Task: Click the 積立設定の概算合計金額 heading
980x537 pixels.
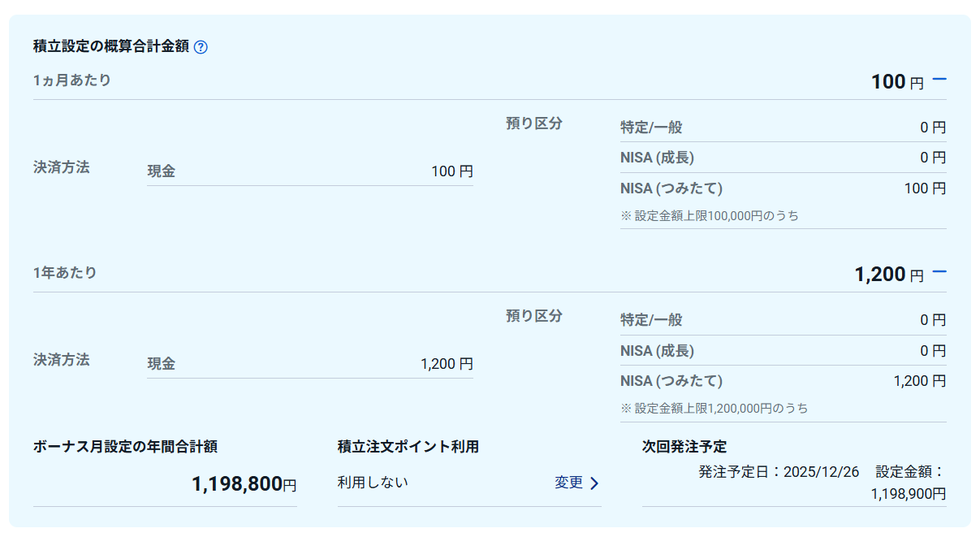Action: click(x=110, y=46)
